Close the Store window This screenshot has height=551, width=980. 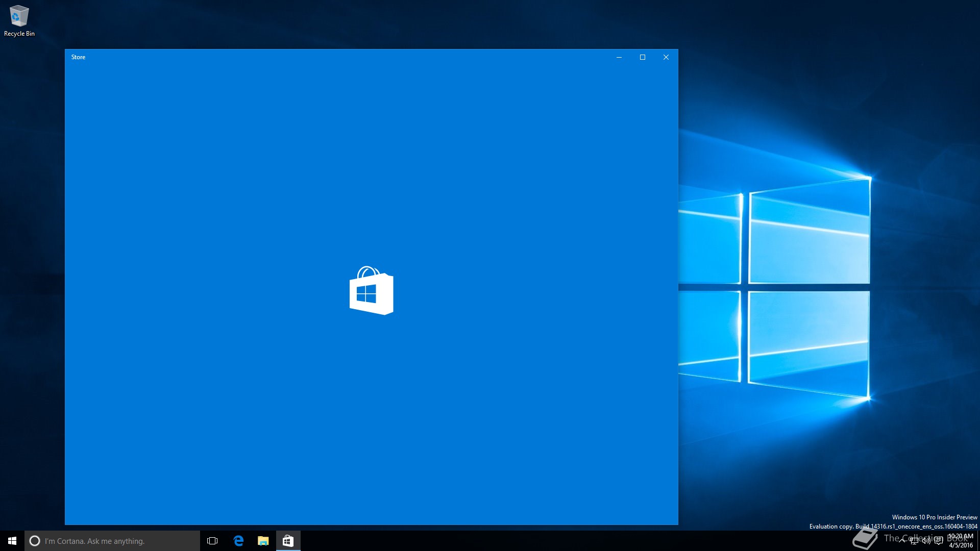click(666, 57)
